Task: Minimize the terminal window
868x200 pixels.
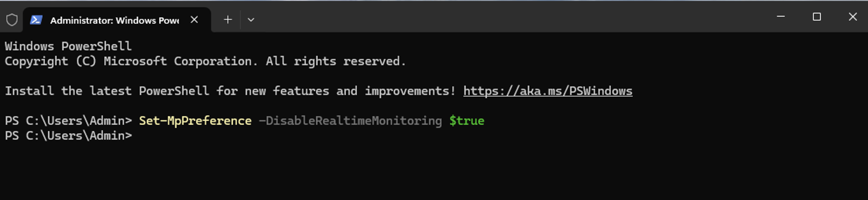Action: point(781,17)
